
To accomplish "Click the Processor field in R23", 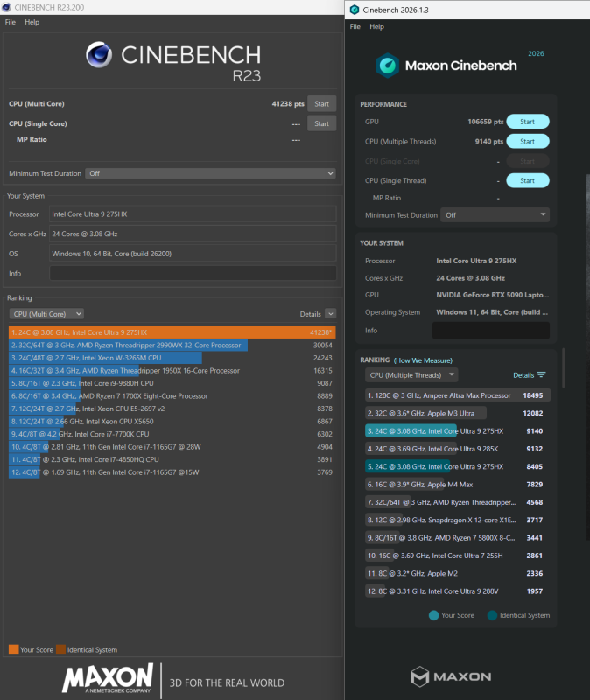I will coord(193,214).
